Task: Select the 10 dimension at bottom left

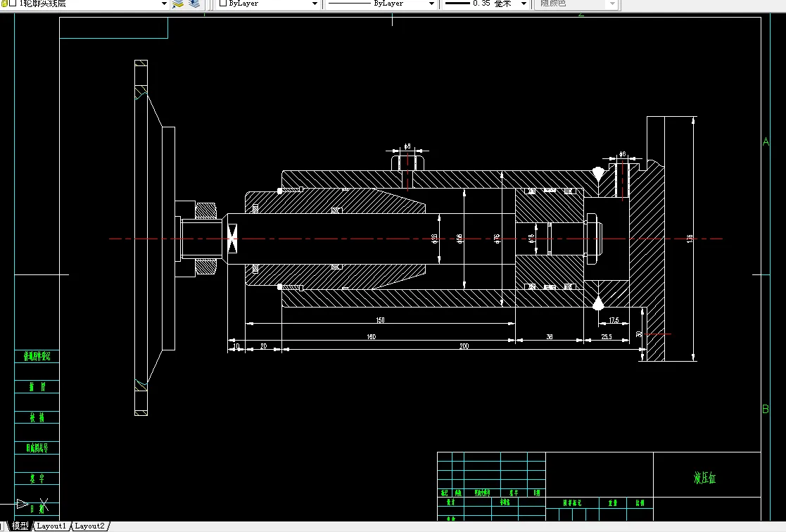Action: click(x=236, y=346)
